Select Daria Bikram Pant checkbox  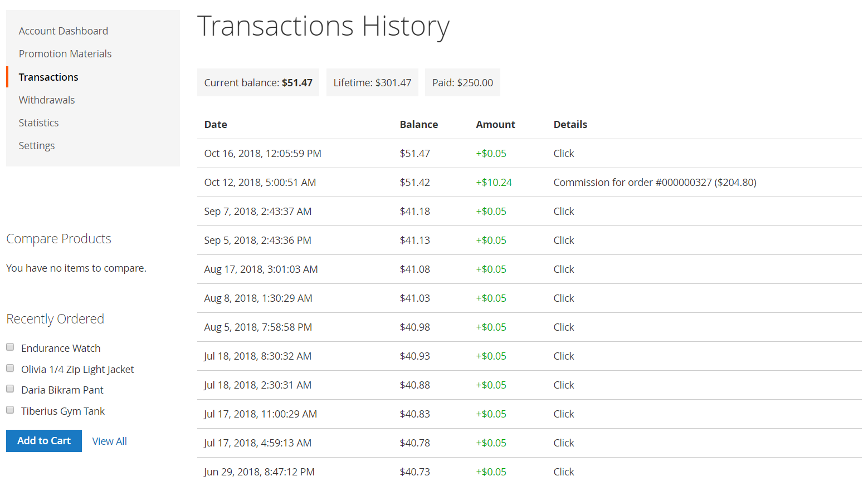[x=10, y=389]
